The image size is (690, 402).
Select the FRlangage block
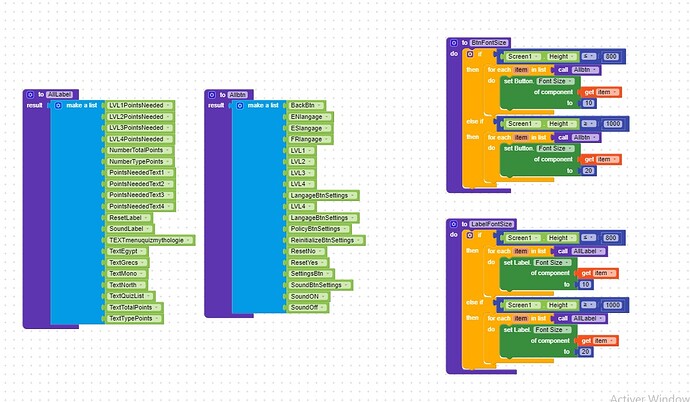click(310, 139)
